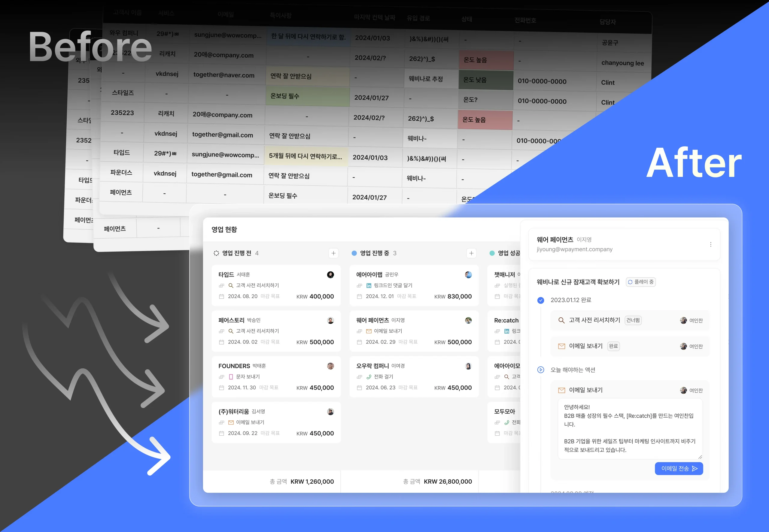Click the 영업 진행 중 column header

coord(374,253)
